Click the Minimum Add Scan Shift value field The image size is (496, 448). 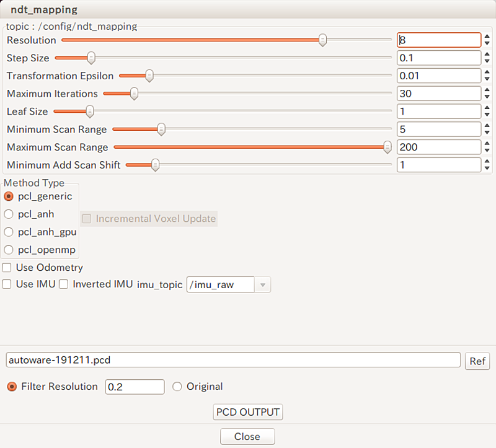(x=439, y=165)
